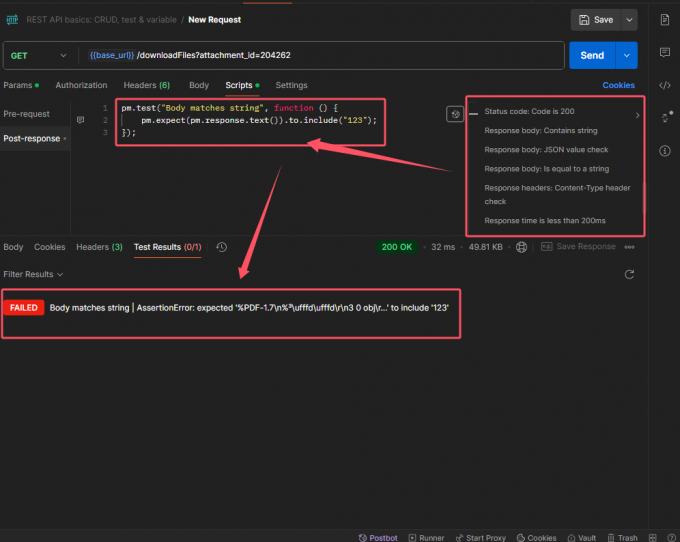Image resolution: width=680 pixels, height=542 pixels.
Task: Click the 200 OK status badge
Action: tap(397, 247)
